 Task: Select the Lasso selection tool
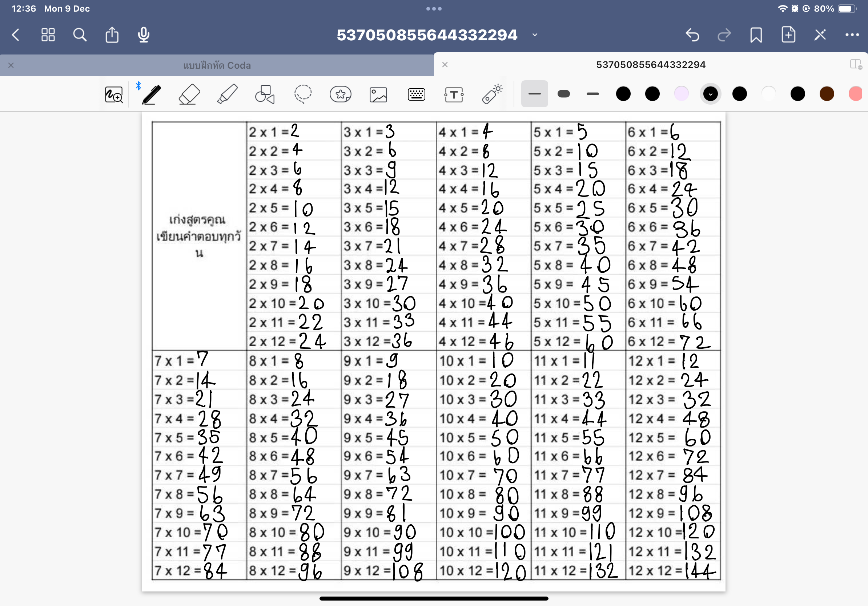pos(303,94)
